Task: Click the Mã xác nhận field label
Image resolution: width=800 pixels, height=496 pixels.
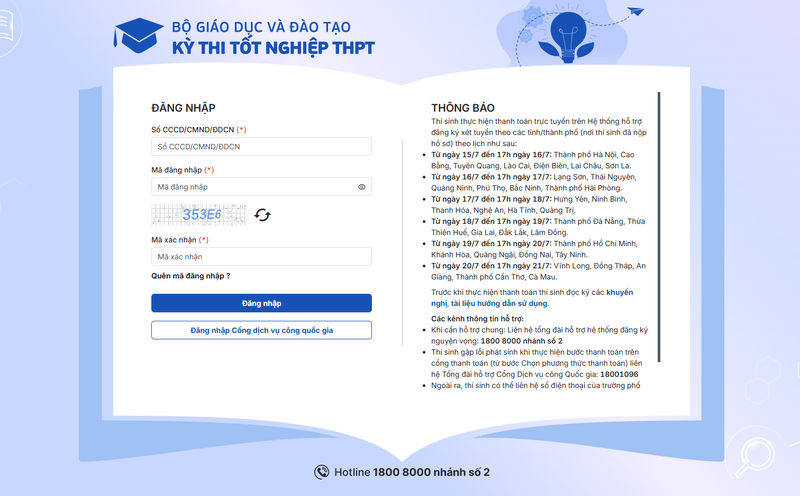Action: [180, 239]
